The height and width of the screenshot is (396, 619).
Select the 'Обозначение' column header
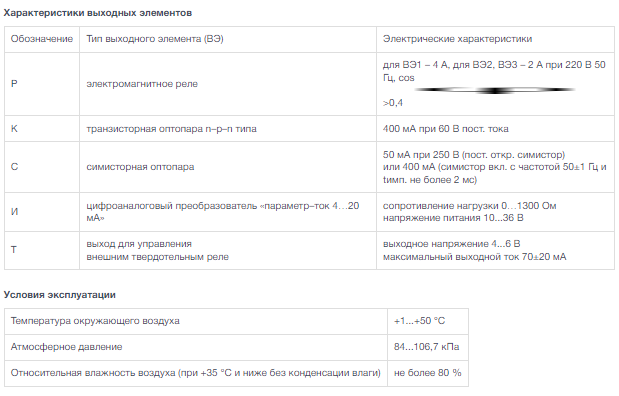tap(42, 39)
